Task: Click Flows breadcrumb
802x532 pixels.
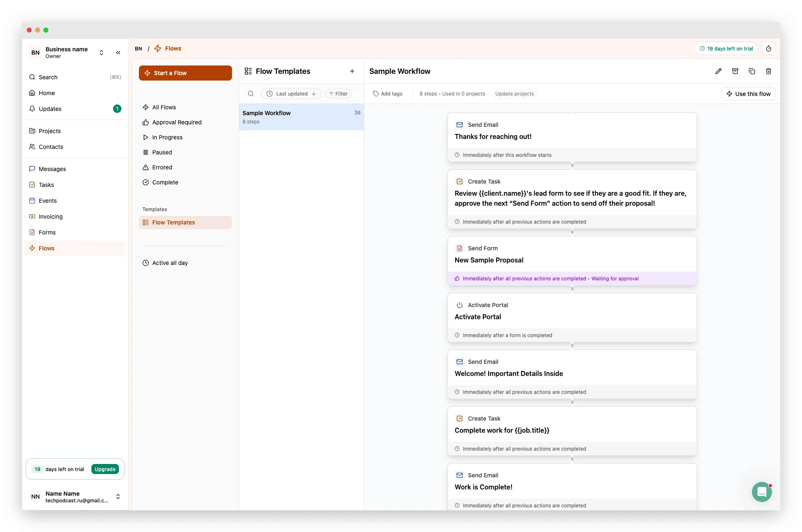Action: tap(168, 49)
